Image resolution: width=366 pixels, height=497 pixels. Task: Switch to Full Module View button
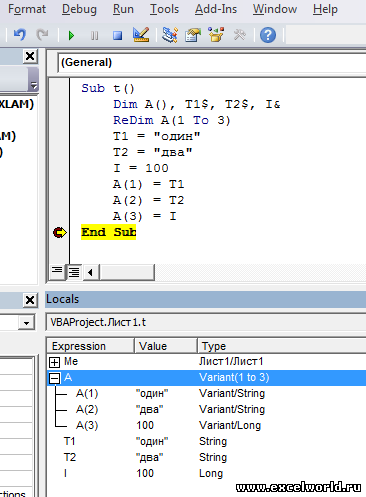pos(74,272)
